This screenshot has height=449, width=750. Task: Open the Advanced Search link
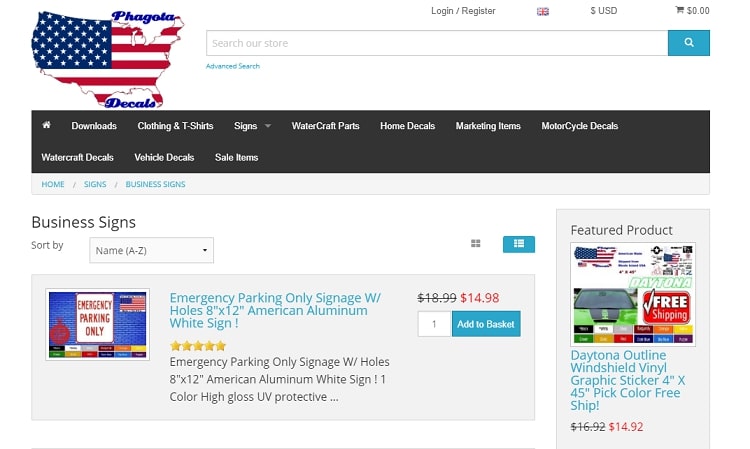pos(232,66)
